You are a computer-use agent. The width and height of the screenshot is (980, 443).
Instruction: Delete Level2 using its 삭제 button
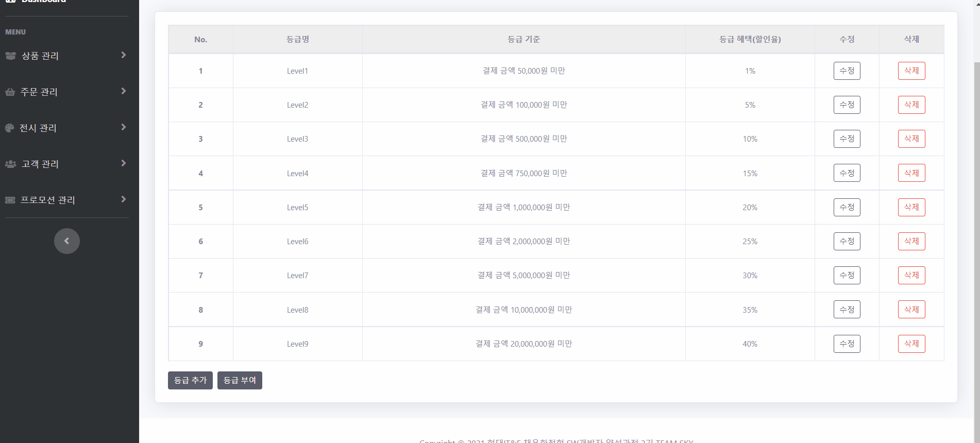[911, 105]
